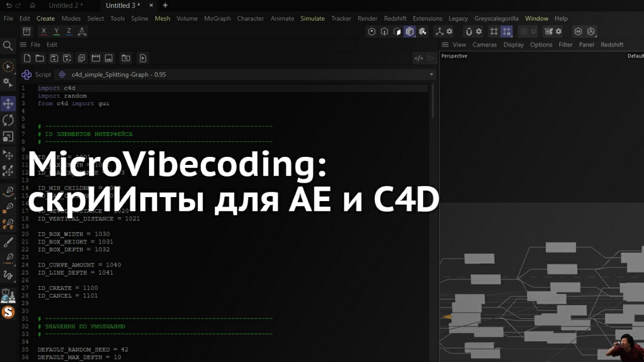Toggle the Y axis lock

pos(56,32)
